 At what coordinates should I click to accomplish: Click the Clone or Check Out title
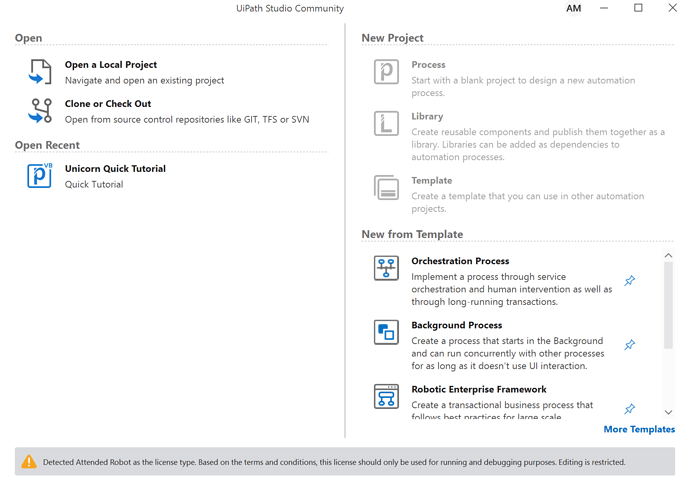[x=108, y=104]
